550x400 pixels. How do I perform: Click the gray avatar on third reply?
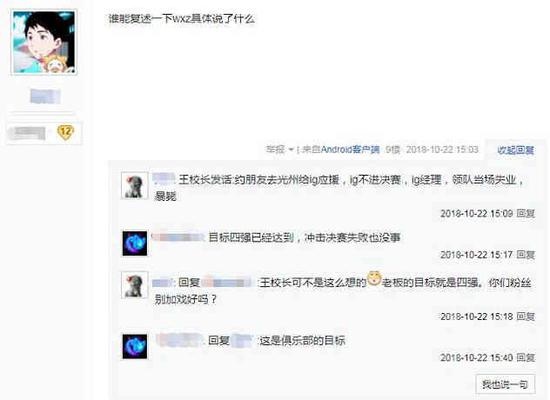click(x=134, y=285)
